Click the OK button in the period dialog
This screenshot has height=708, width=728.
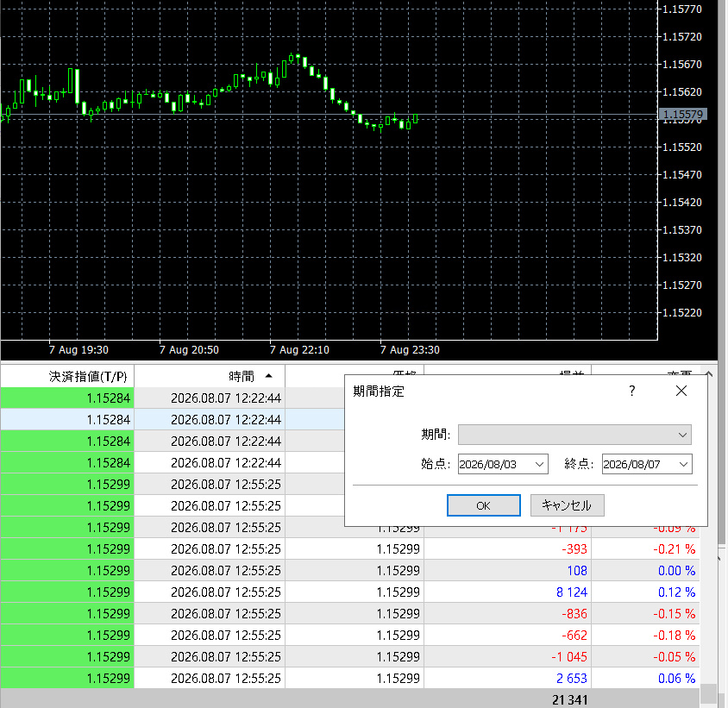tap(483, 505)
